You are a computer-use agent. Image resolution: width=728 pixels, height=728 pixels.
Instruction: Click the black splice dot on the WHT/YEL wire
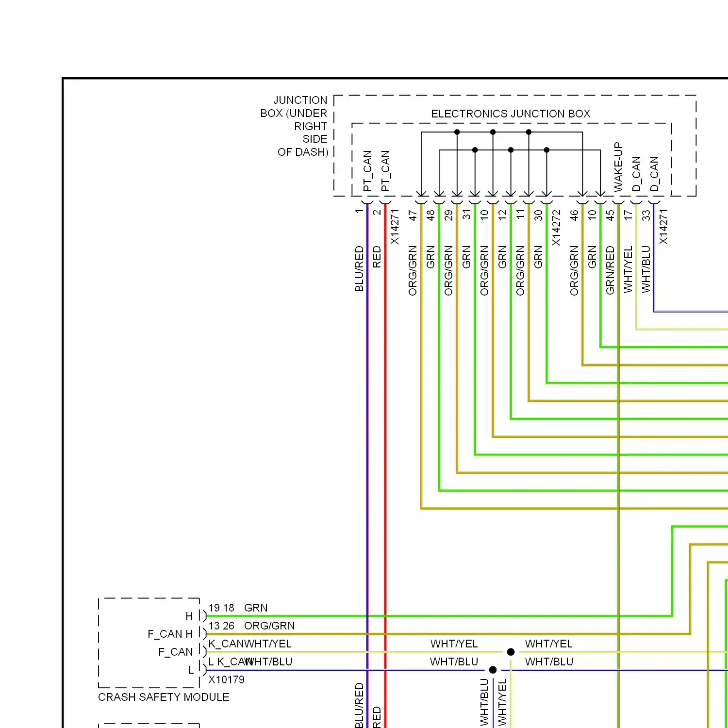point(511,652)
